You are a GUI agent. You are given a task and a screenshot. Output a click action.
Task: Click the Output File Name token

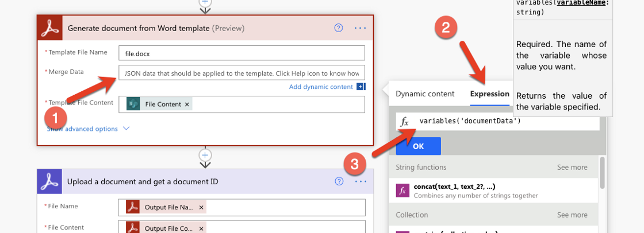click(x=166, y=208)
